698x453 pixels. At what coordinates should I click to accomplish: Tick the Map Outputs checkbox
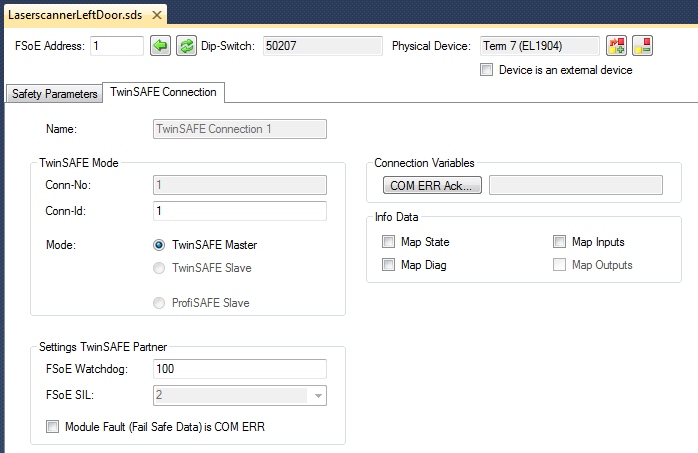pos(559,265)
